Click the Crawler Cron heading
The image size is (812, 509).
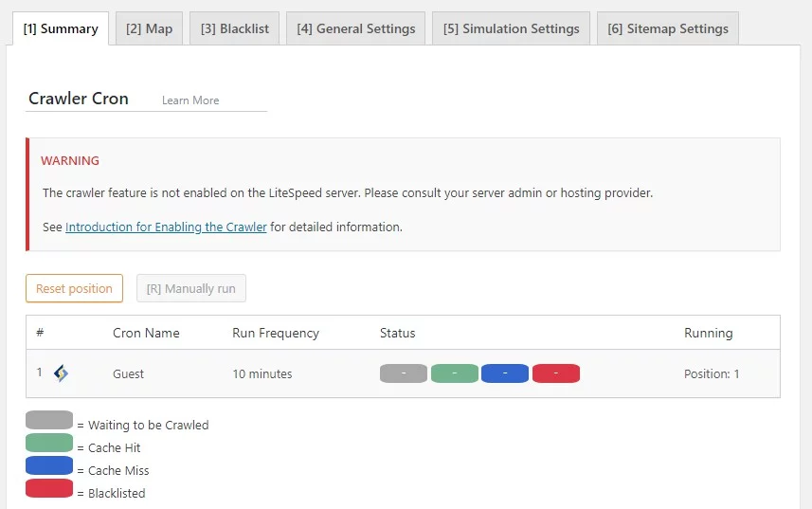click(x=79, y=99)
